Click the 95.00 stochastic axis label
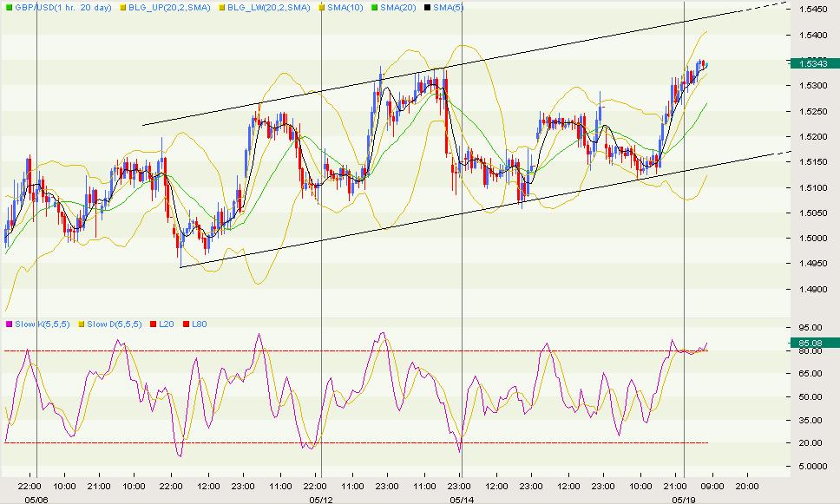The width and height of the screenshot is (840, 504). pos(810,327)
